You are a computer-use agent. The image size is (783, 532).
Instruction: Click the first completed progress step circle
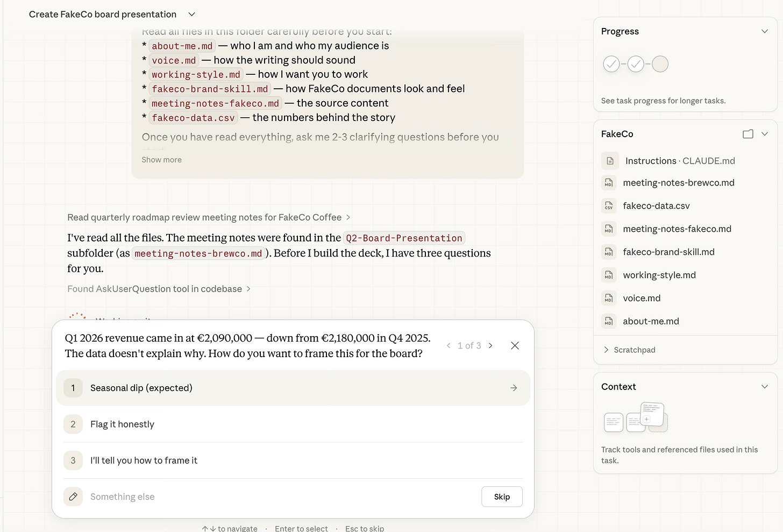pyautogui.click(x=611, y=64)
